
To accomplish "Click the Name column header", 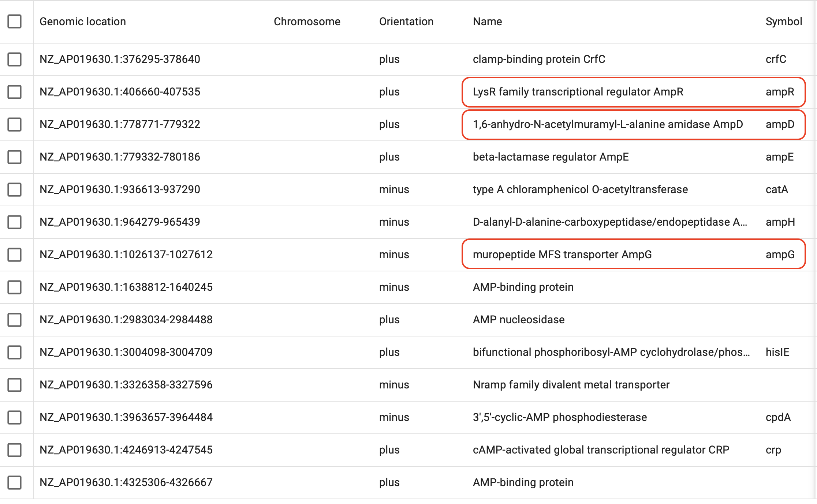I will click(x=487, y=22).
